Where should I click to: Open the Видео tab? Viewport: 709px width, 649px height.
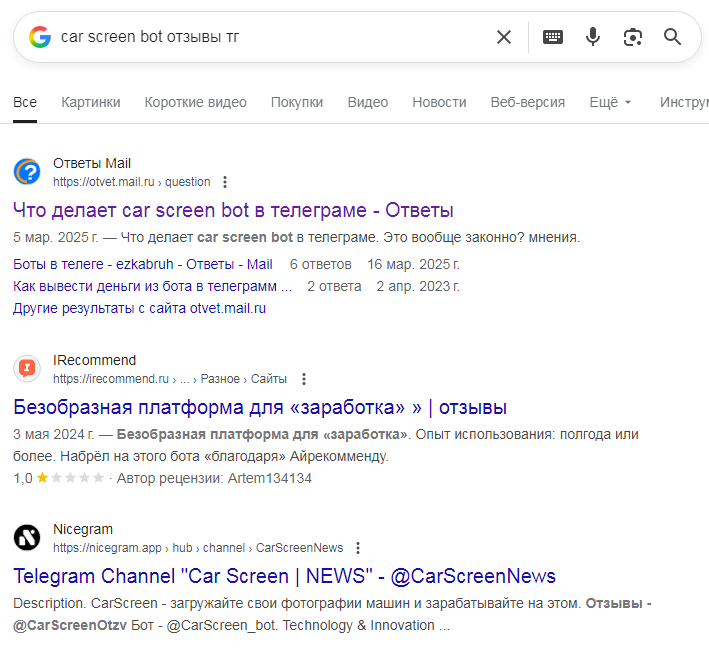[368, 102]
